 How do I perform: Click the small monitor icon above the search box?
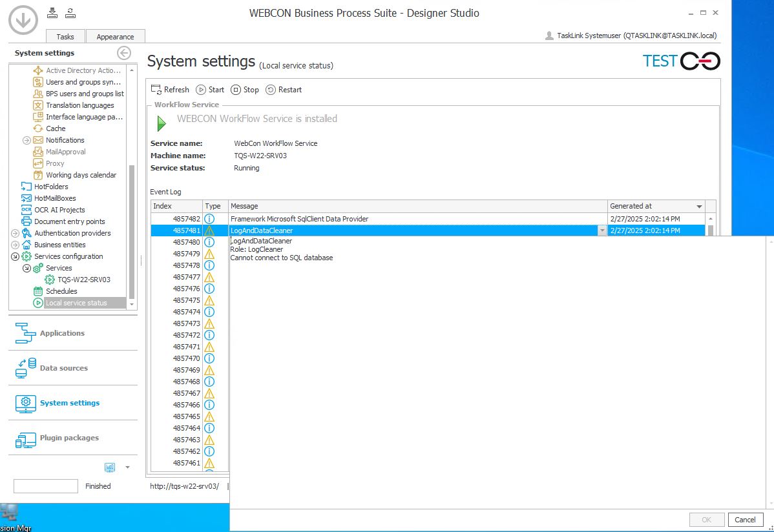110,467
